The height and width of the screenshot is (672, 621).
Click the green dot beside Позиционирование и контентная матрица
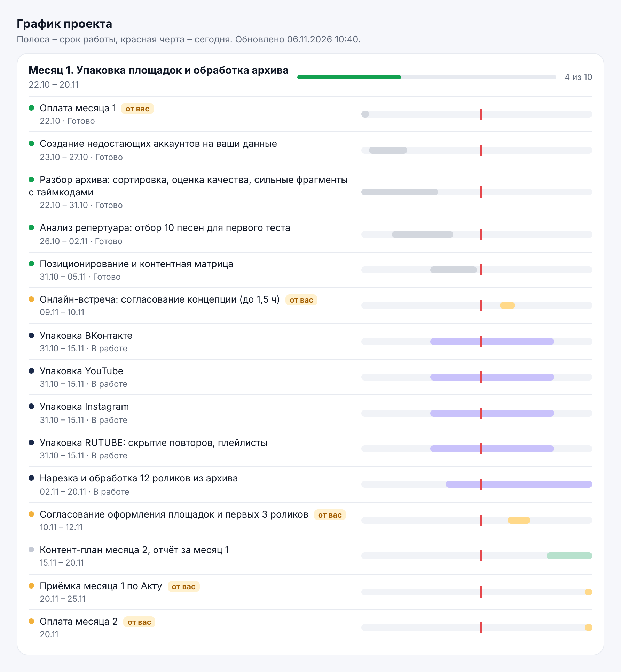(31, 264)
